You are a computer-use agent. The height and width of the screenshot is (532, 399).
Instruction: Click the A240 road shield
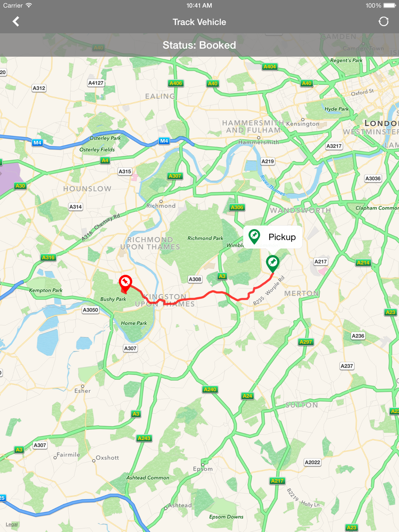pyautogui.click(x=210, y=390)
